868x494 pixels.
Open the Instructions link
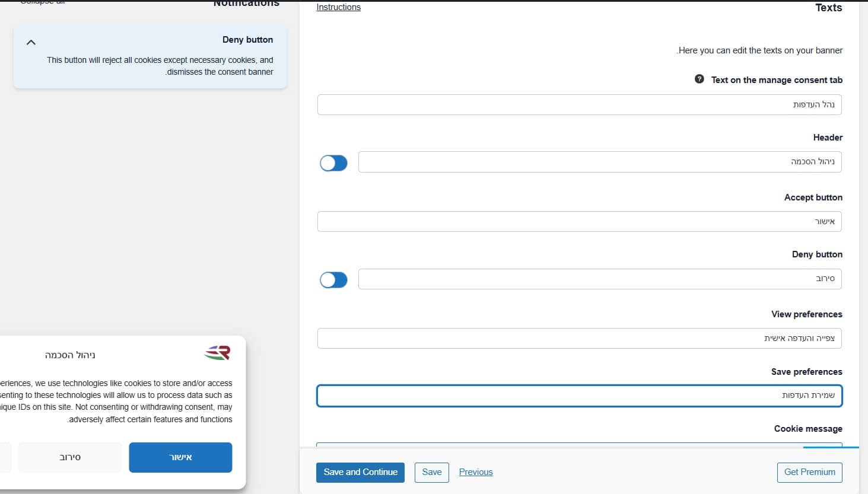338,7
